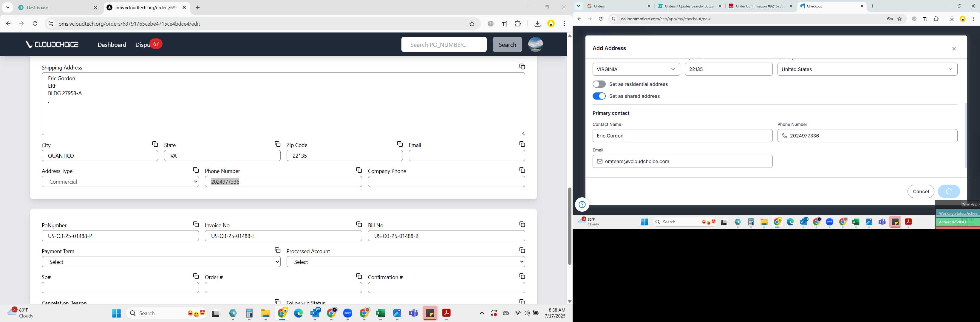Copy the Zip Code field value

[x=399, y=144]
